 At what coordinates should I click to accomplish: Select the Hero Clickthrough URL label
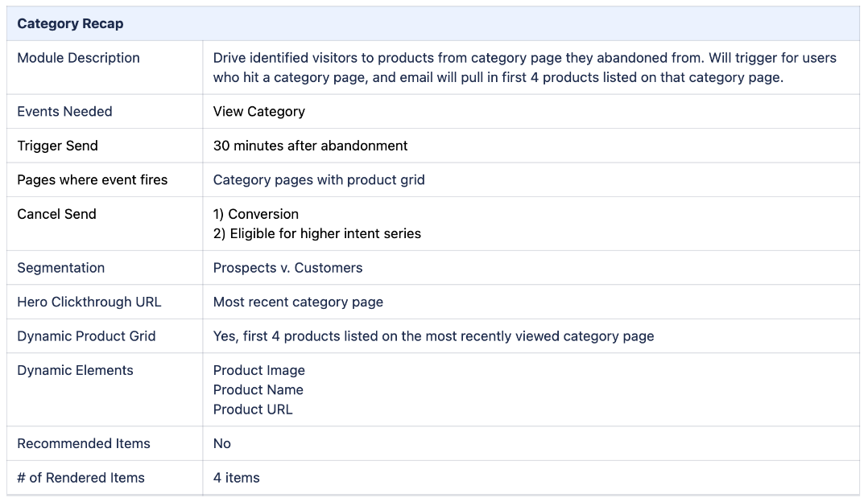[89, 302]
